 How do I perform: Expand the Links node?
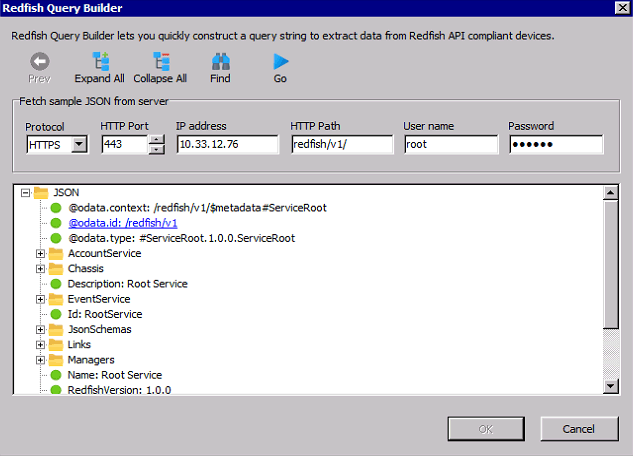tap(40, 345)
